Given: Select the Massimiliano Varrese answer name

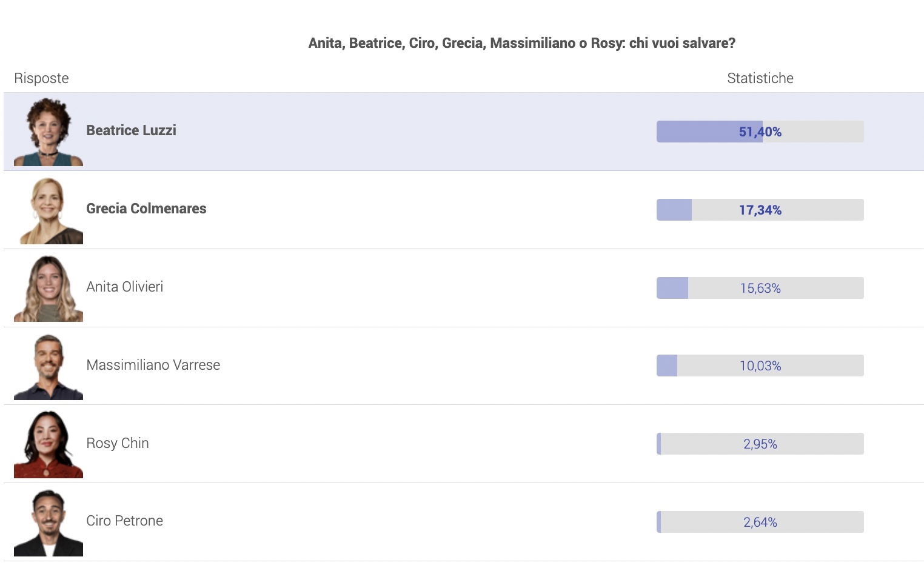Looking at the screenshot, I should click(153, 365).
